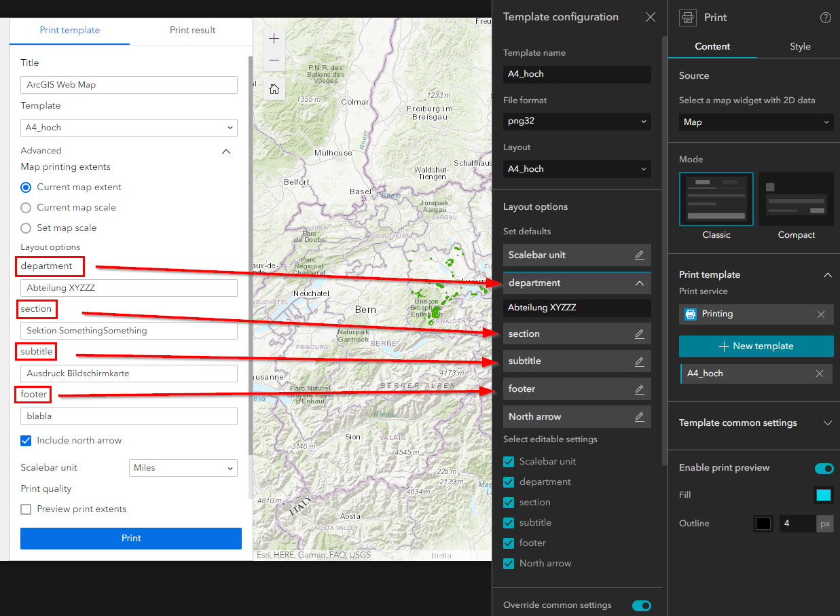This screenshot has width=840, height=616.
Task: Open the help icon in the Print panel
Action: point(825,18)
